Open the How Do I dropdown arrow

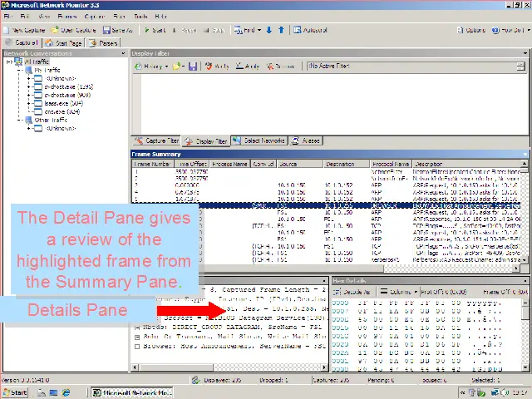(529, 30)
